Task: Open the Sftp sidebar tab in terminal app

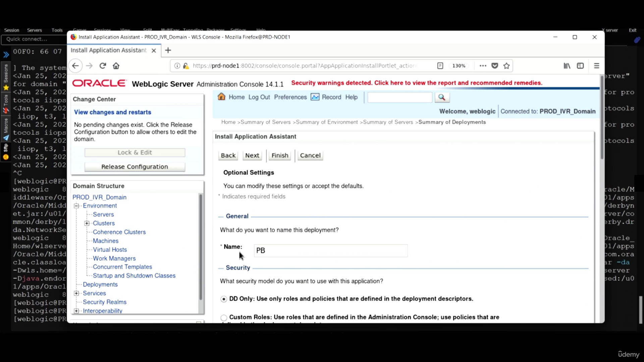Action: point(6,152)
